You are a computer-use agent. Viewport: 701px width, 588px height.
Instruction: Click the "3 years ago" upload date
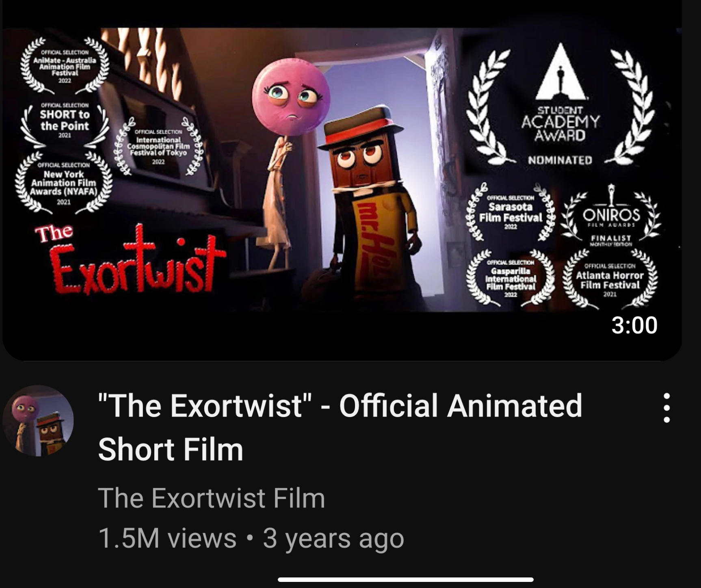pyautogui.click(x=333, y=538)
